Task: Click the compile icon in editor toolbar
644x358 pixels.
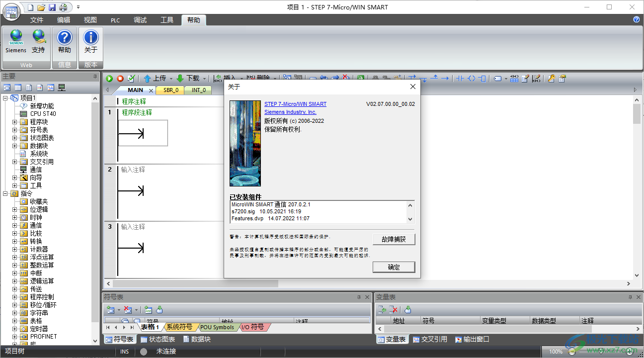Action: pyautogui.click(x=131, y=78)
